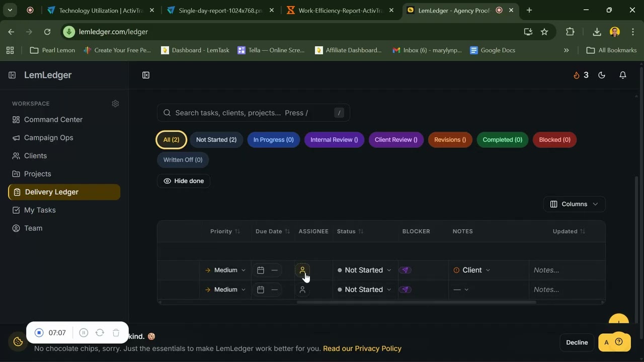Assign person in Client row
This screenshot has height=362, width=644.
pos(302,270)
